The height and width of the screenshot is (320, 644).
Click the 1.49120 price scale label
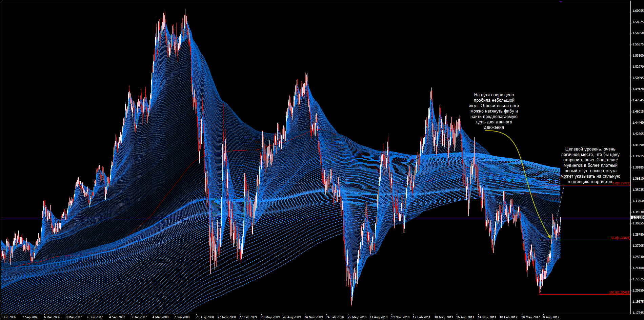pos(638,89)
